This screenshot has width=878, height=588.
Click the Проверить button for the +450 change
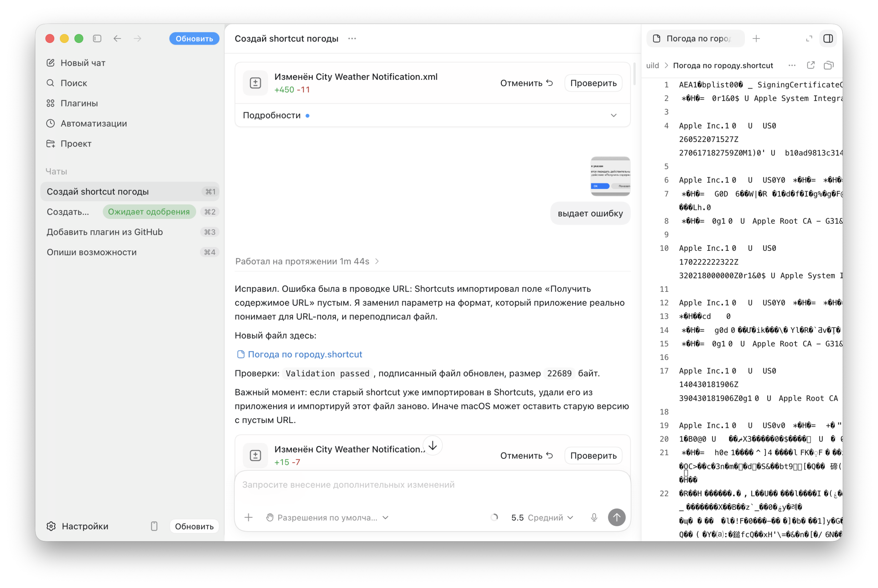[593, 83]
